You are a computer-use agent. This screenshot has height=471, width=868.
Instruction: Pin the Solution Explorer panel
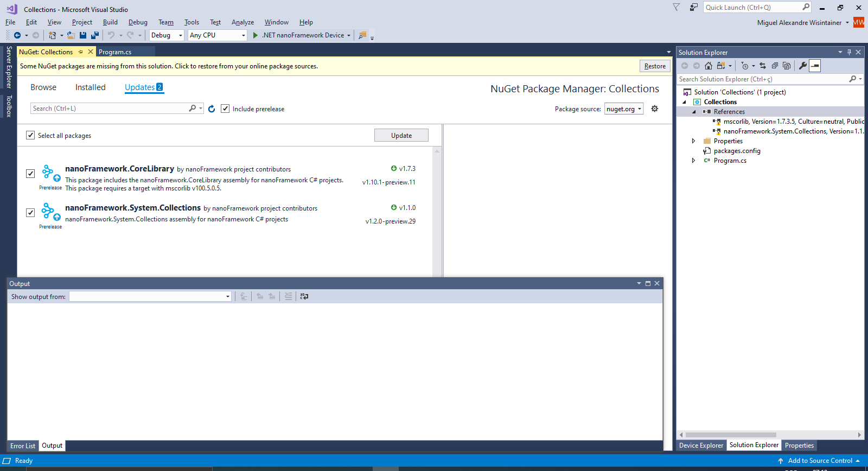[850, 52]
